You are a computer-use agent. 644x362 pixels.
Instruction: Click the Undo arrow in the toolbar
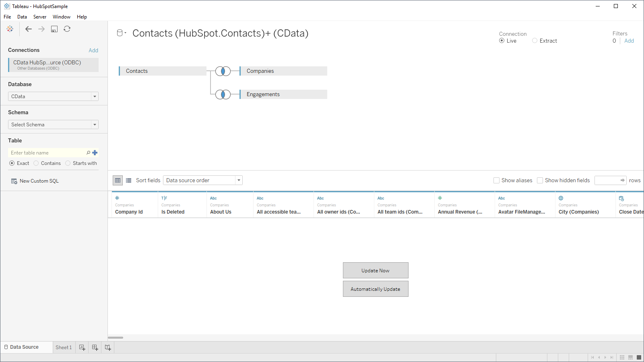pos(28,29)
